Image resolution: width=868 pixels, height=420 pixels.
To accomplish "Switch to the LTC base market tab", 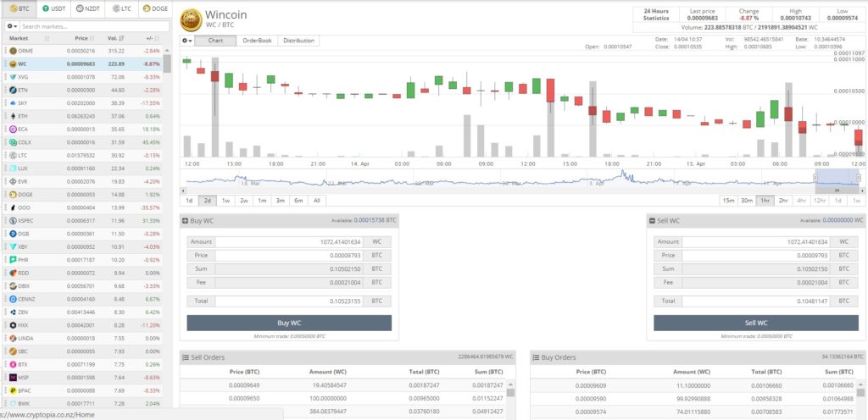I will [x=121, y=8].
